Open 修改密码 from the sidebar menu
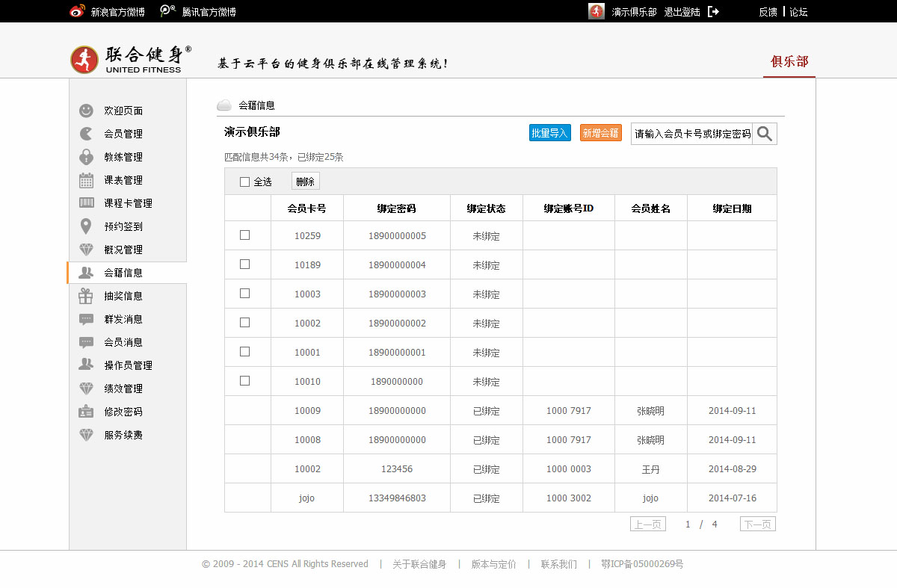This screenshot has width=897, height=588. click(123, 412)
